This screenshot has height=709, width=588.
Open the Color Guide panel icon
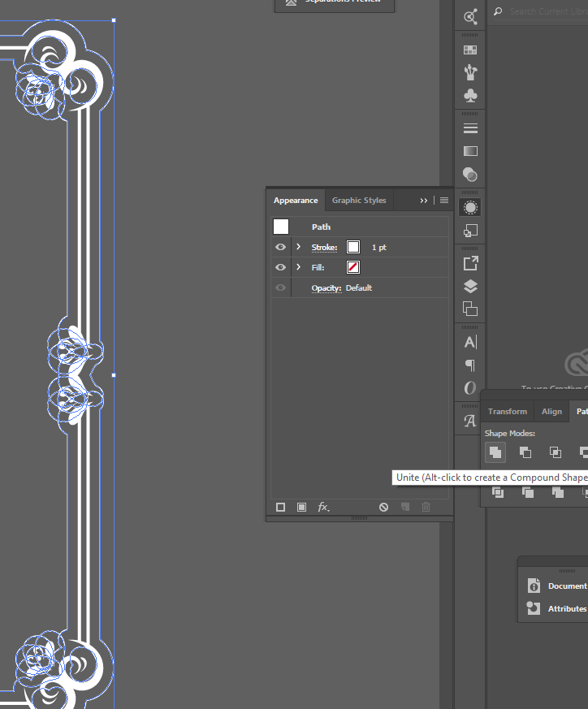[470, 17]
